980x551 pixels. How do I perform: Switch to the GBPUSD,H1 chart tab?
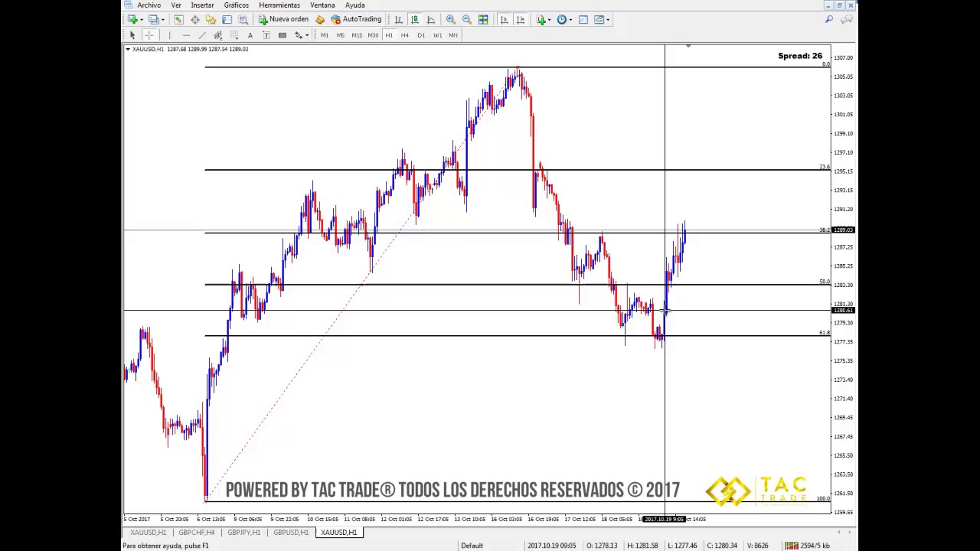(x=291, y=533)
